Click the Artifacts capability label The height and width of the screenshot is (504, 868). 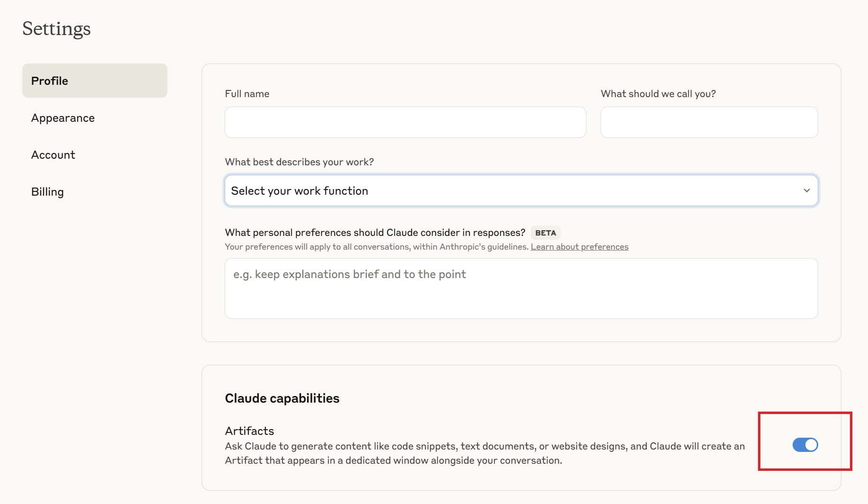[249, 431]
